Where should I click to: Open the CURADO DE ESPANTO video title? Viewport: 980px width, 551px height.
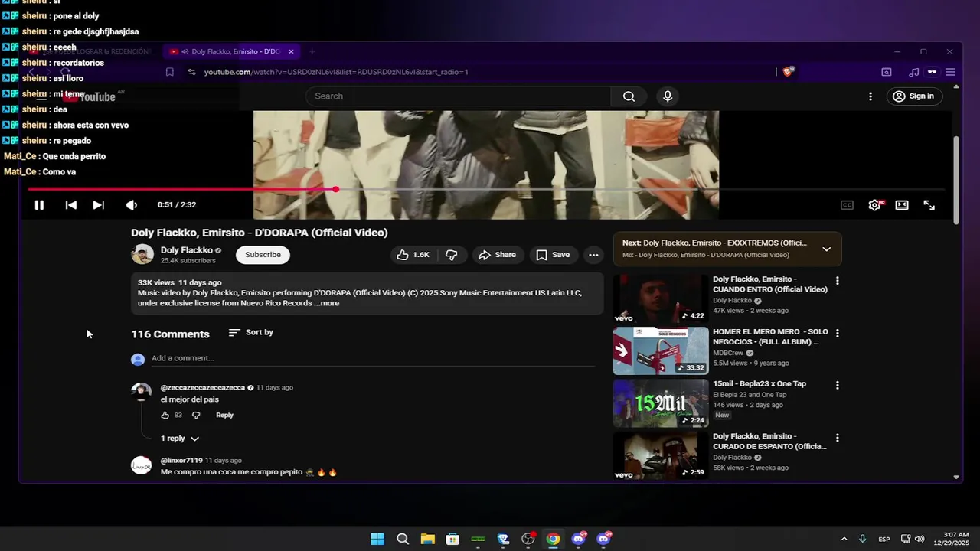[769, 441]
